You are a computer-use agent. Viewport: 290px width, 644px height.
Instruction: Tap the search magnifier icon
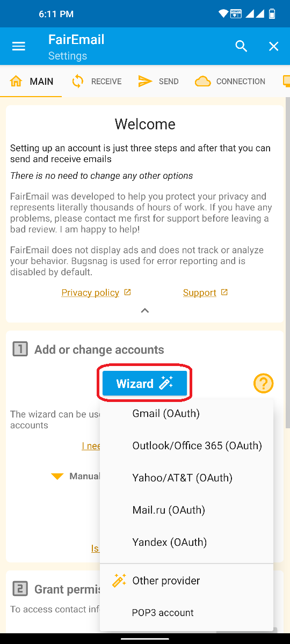pos(242,47)
